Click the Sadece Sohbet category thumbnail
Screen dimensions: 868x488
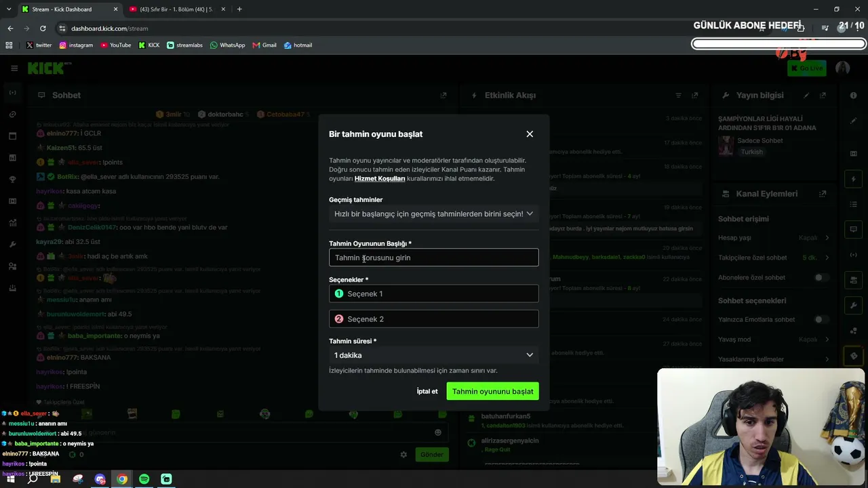[x=726, y=146]
